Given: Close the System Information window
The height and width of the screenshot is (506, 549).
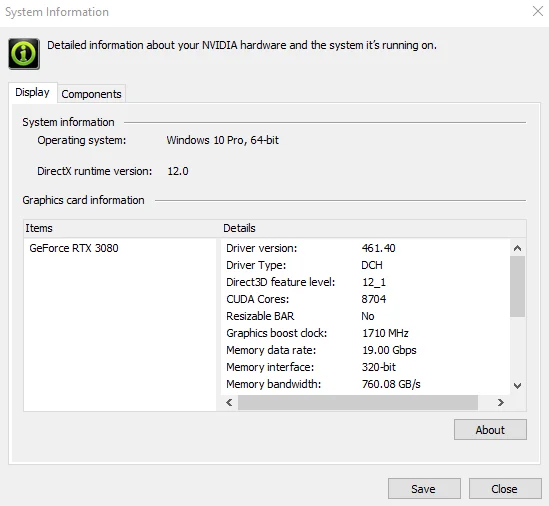Looking at the screenshot, I should [x=537, y=11].
